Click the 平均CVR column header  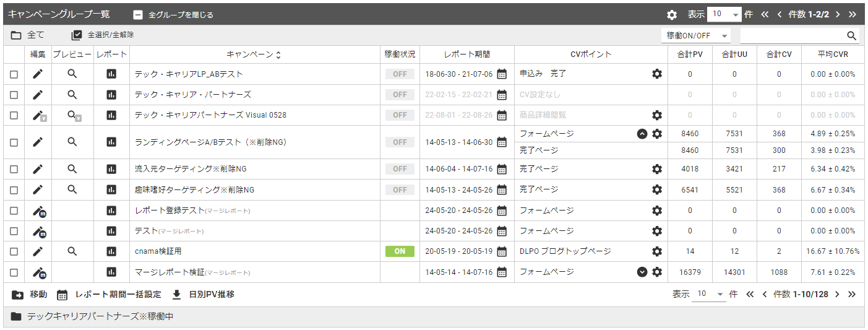[x=833, y=54]
